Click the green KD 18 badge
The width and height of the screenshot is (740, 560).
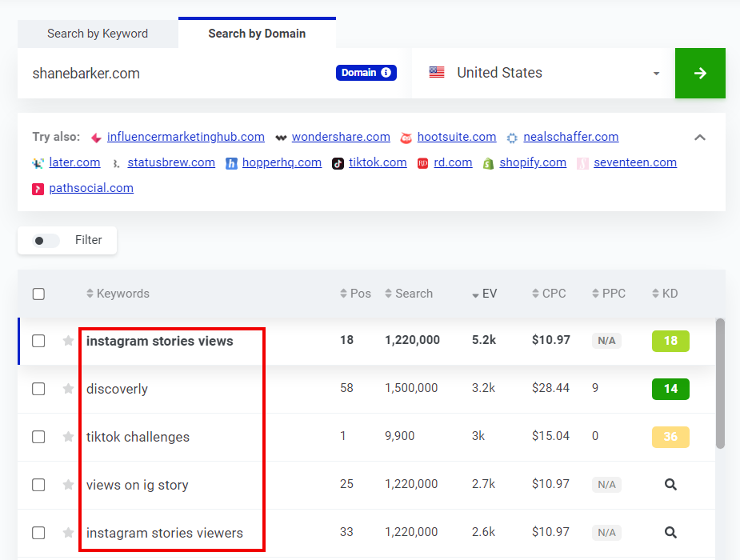[x=670, y=341]
